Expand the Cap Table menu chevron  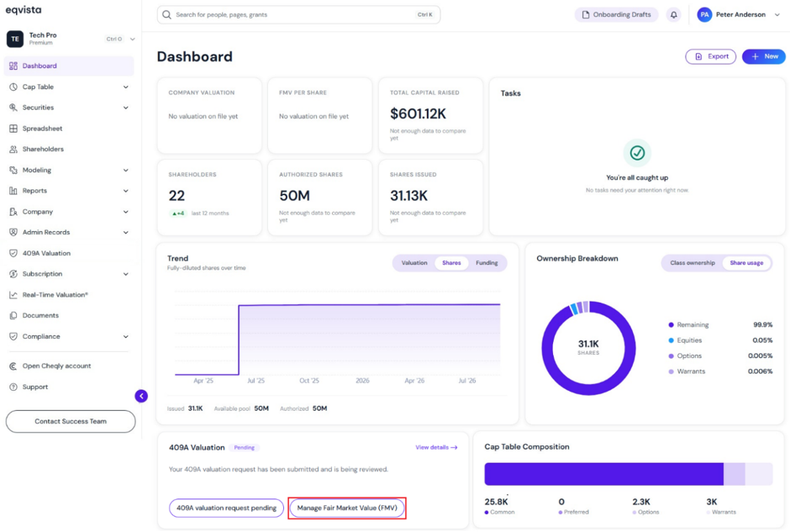click(x=125, y=87)
